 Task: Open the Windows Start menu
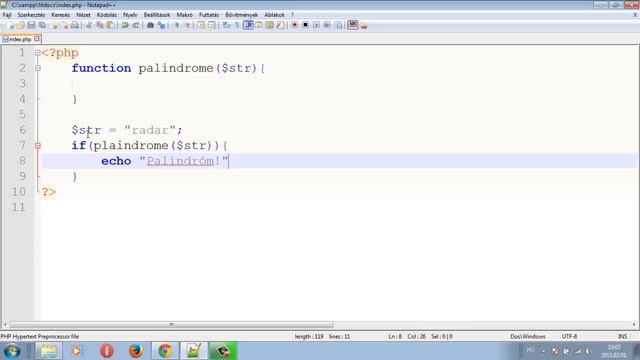[x=12, y=351]
